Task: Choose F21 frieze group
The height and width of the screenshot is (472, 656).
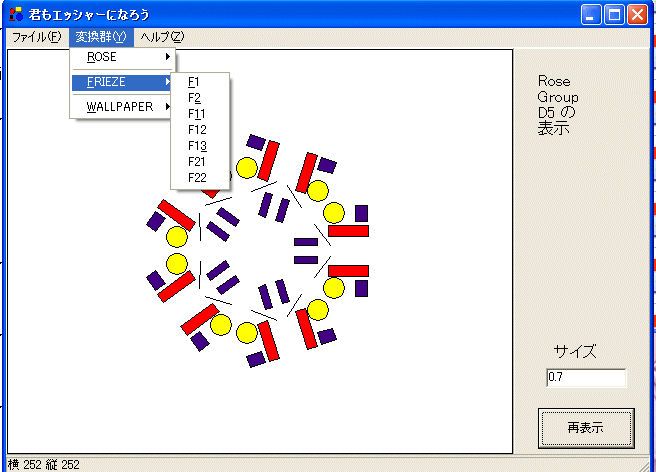Action: click(x=200, y=162)
